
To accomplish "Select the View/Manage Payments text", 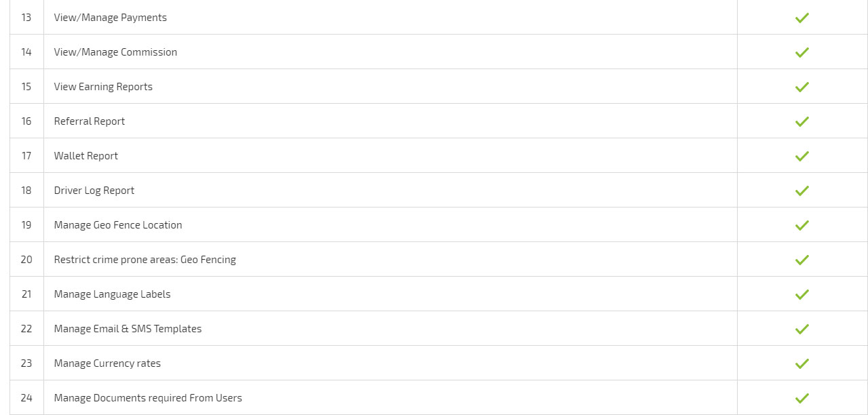I will (x=110, y=18).
